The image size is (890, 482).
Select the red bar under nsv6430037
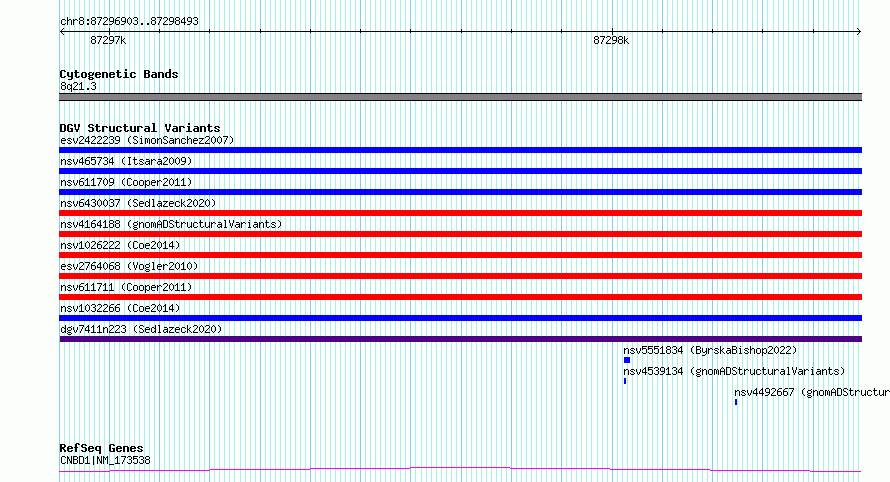(460, 213)
